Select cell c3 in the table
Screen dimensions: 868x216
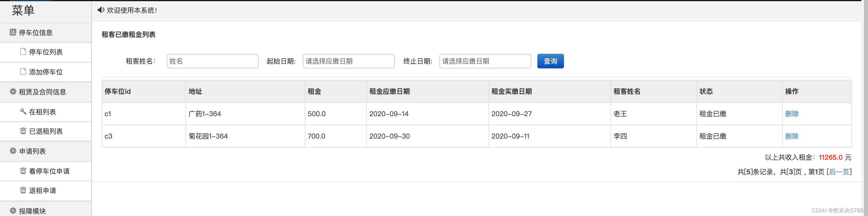click(144, 136)
